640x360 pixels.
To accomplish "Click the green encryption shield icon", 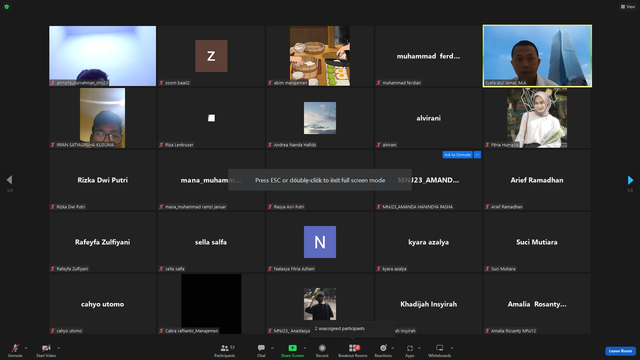I will 7,7.
